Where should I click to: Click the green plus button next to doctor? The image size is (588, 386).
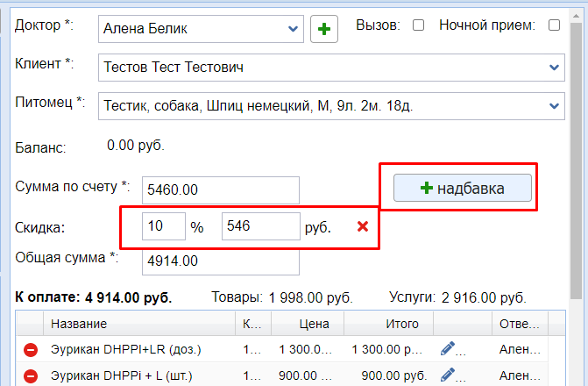point(324,29)
